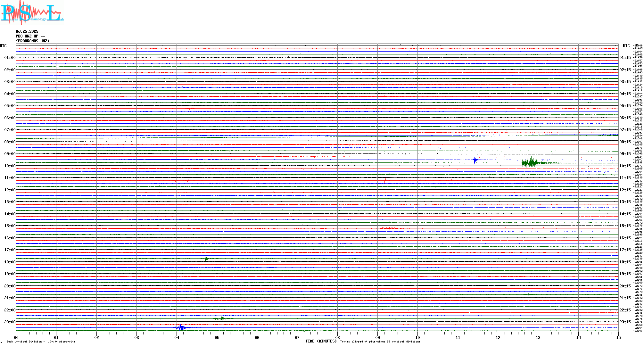Click the 10:00 hour label on left axis
Image resolution: width=644 pixels, height=346 pixels.
point(10,166)
